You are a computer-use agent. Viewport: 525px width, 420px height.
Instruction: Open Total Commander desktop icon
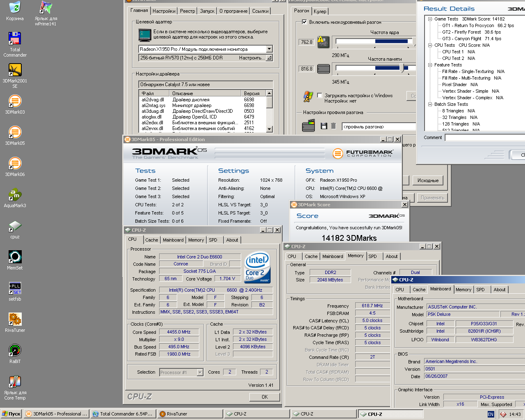15,38
